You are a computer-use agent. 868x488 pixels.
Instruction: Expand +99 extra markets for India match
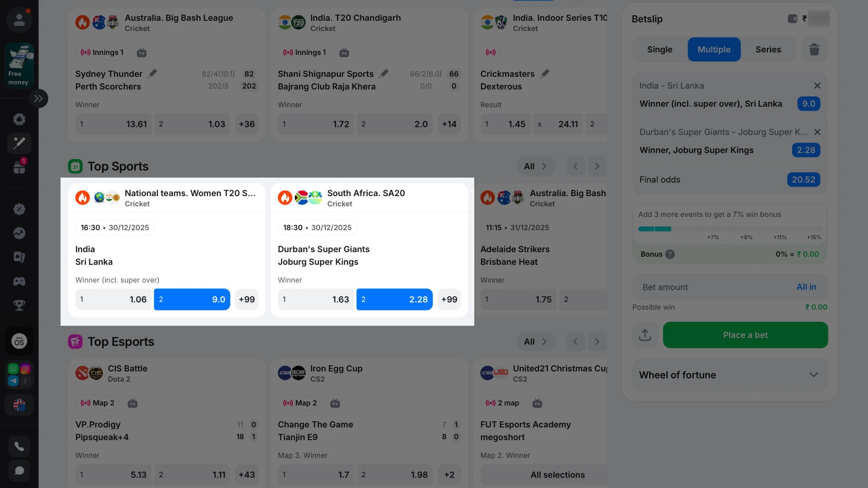pos(247,299)
